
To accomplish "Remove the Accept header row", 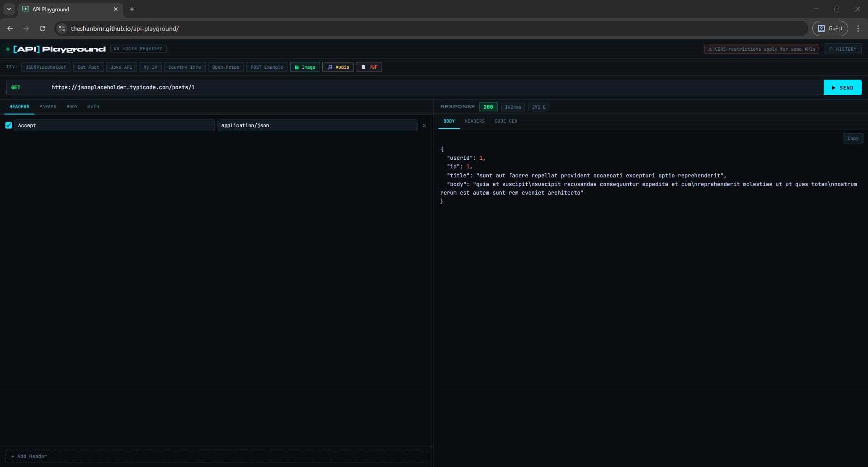I will [x=424, y=126].
